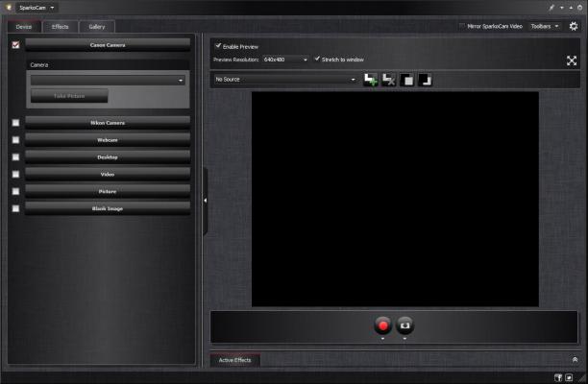588x384 pixels.
Task: Collapse the left device panel with arrow
Action: coord(205,201)
